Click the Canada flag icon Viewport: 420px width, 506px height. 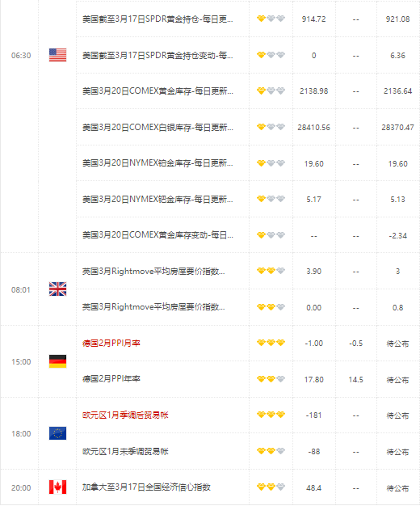tap(57, 487)
